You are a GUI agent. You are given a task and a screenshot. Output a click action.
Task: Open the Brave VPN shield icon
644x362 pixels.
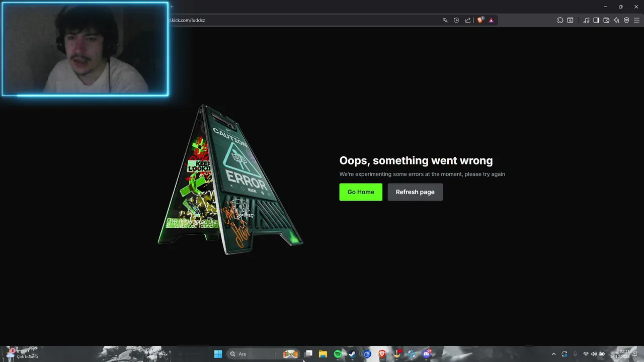[626, 20]
